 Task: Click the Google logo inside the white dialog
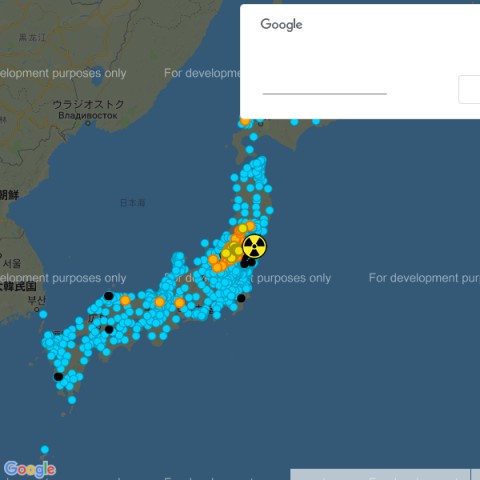pyautogui.click(x=282, y=25)
